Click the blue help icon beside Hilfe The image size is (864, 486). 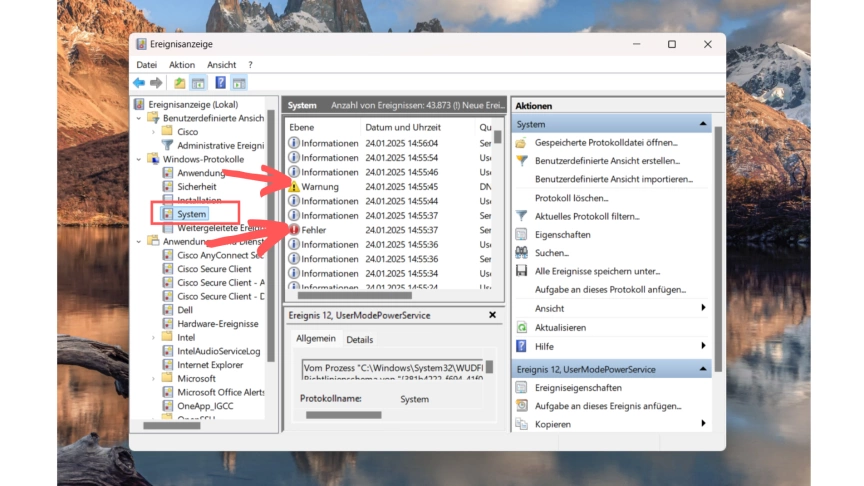(521, 346)
